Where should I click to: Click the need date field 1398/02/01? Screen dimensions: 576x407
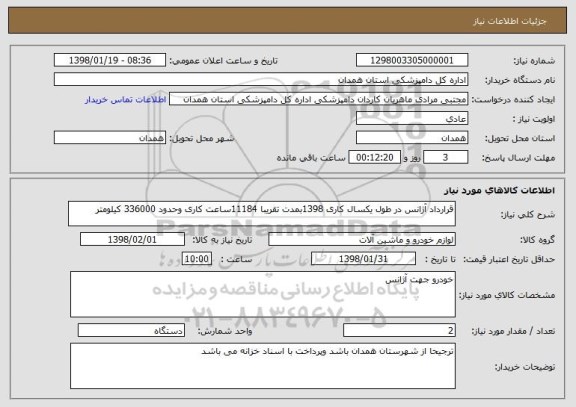click(132, 239)
